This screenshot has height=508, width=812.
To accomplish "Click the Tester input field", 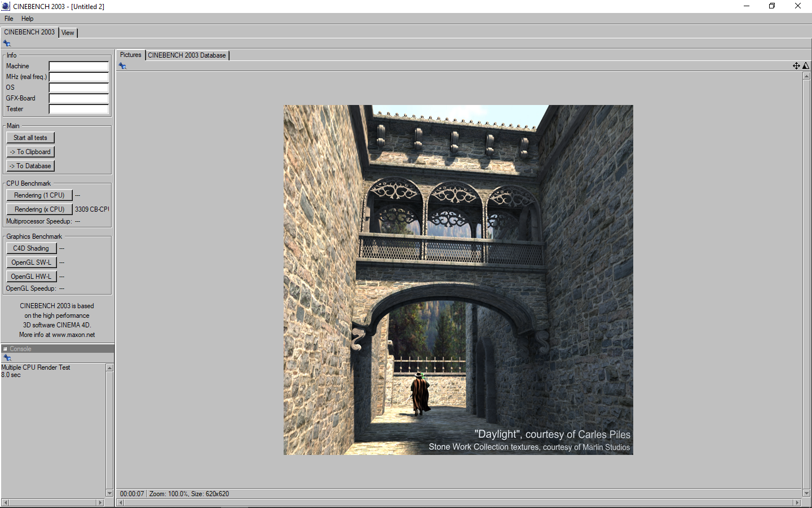I will tap(79, 109).
